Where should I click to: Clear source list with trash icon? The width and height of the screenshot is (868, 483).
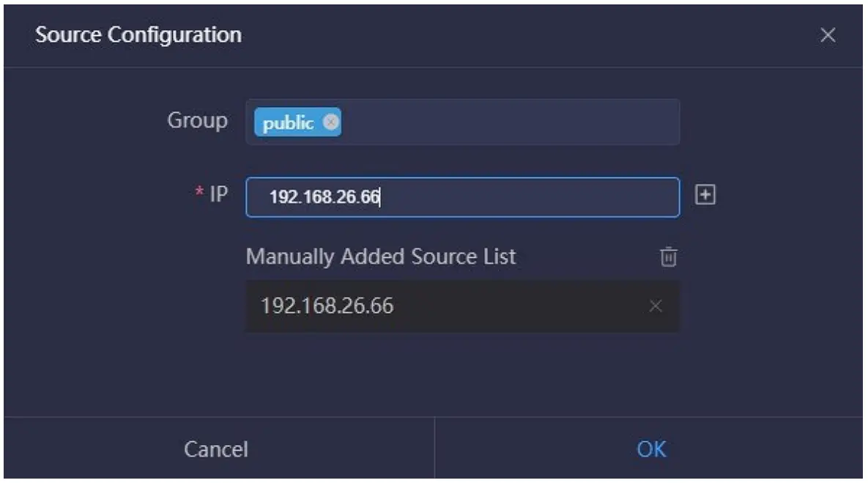point(669,257)
